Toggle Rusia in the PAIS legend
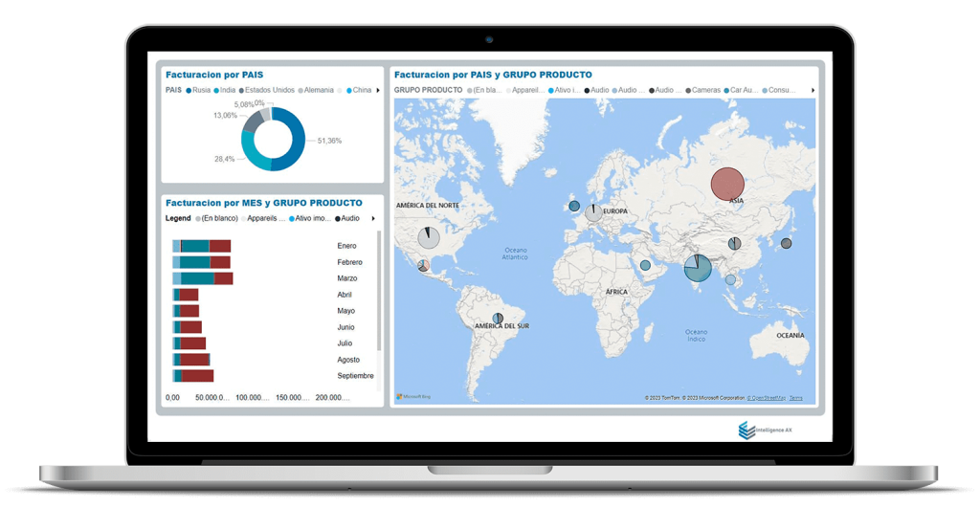This screenshot has height=530, width=980. click(198, 90)
